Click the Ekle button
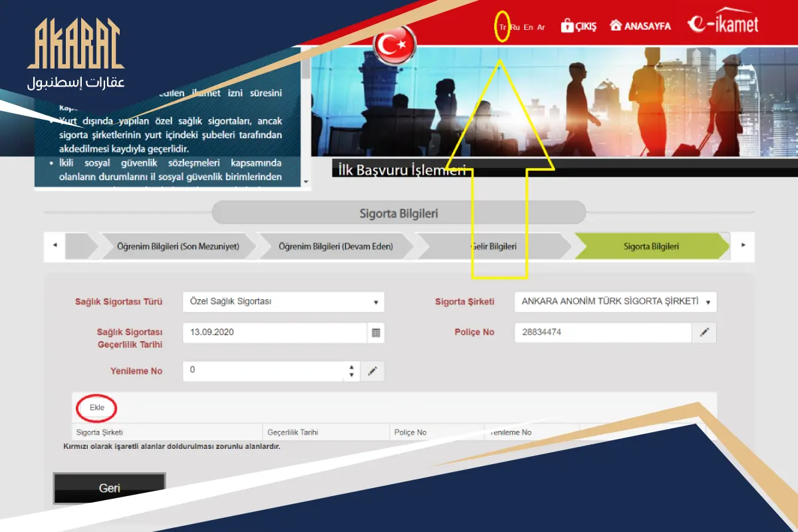The image size is (798, 532). coord(97,408)
